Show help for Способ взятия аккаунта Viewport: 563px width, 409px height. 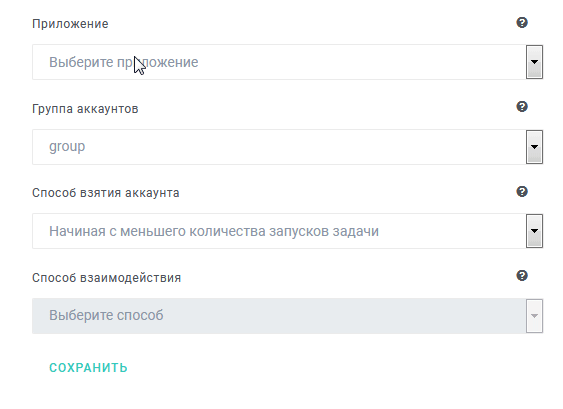point(522,191)
